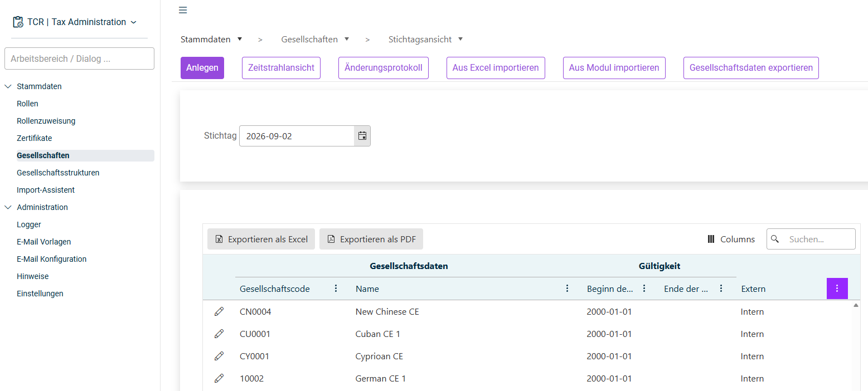This screenshot has height=391, width=868.
Task: Edit the German CE 1 row
Action: tap(219, 378)
